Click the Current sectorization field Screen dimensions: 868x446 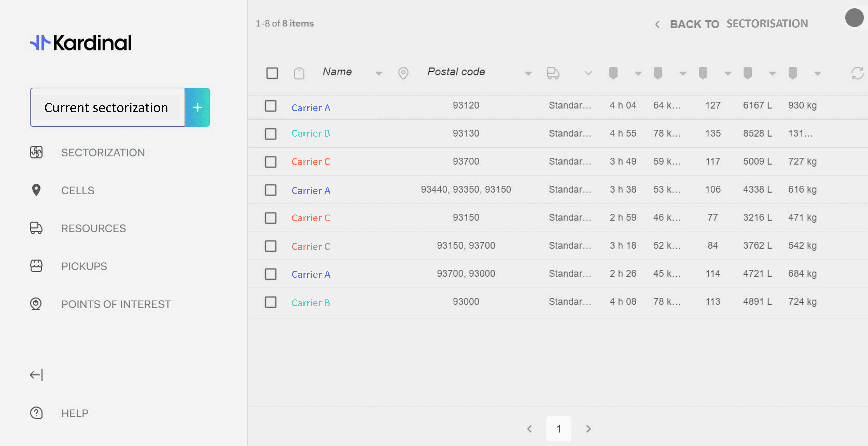click(107, 107)
